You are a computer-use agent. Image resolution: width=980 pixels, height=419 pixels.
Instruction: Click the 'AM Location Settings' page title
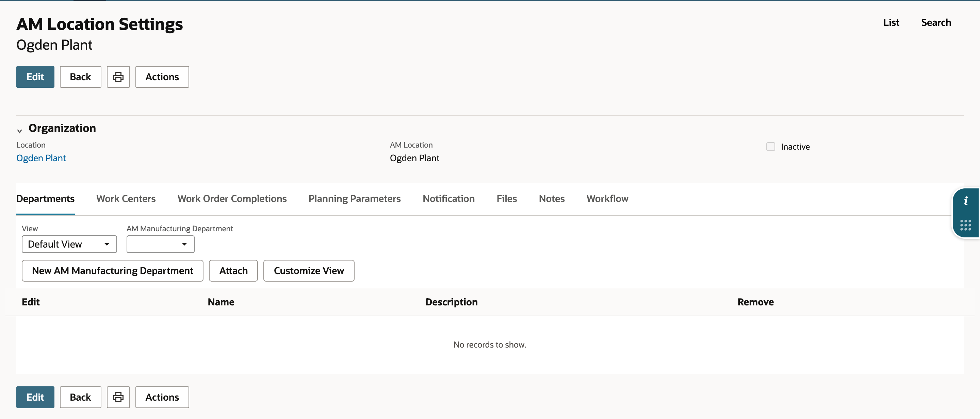tap(99, 24)
